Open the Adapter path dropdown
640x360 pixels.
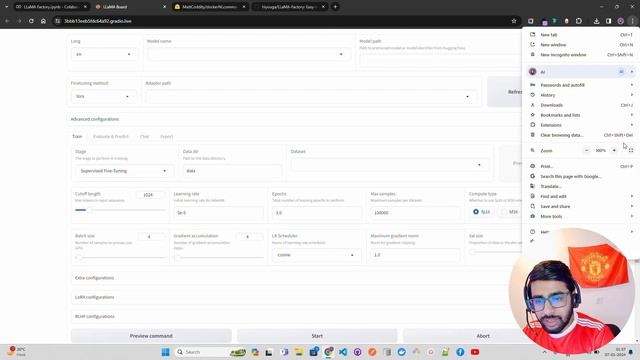[311, 97]
